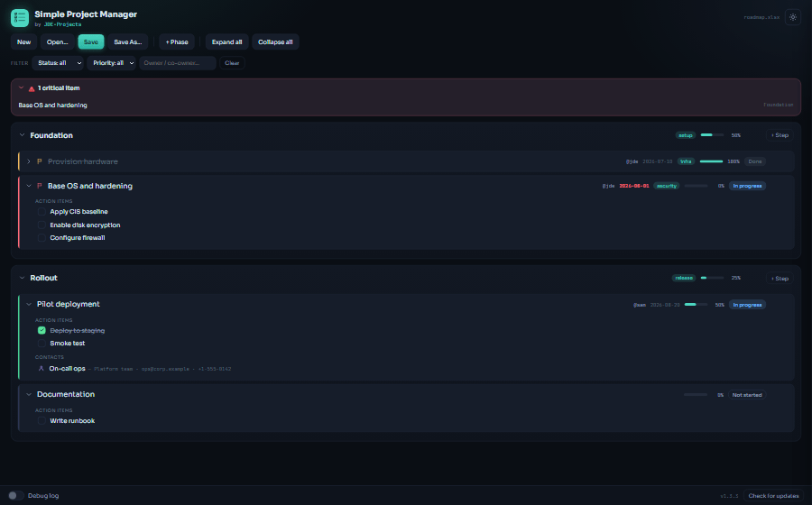Click Rollout phase 25% progress bar
The height and width of the screenshot is (505, 812).
[712, 278]
